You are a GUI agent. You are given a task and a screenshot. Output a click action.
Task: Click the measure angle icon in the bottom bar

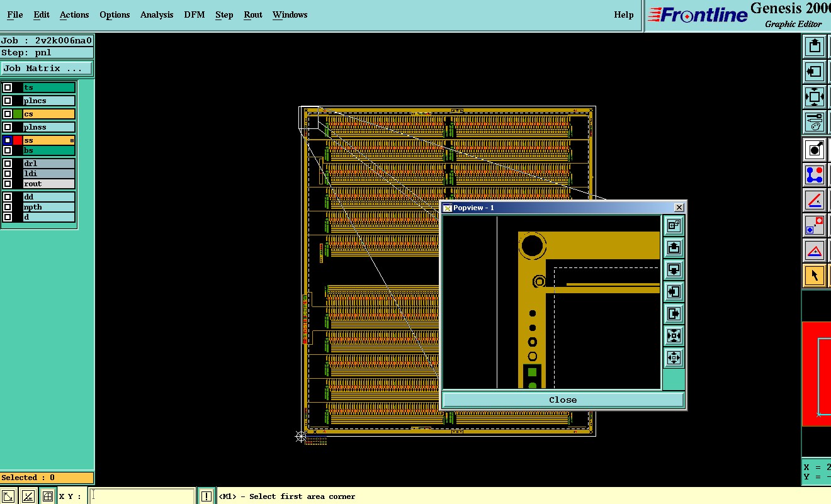pos(28,496)
